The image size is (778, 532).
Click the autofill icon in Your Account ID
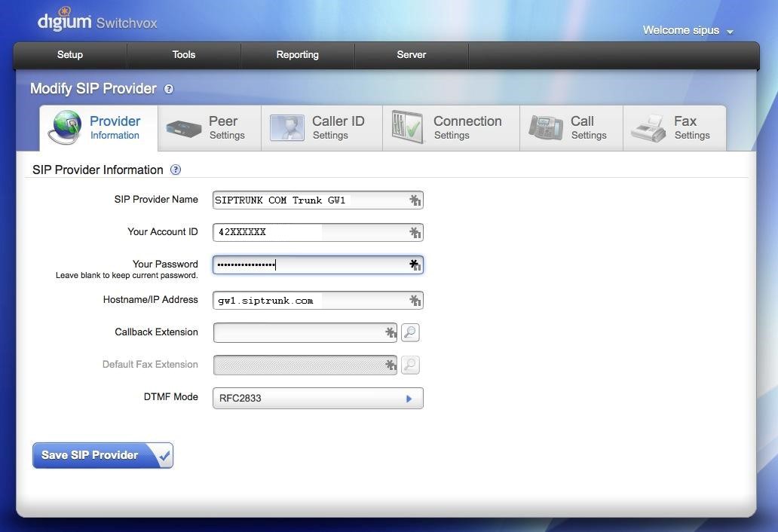[415, 233]
